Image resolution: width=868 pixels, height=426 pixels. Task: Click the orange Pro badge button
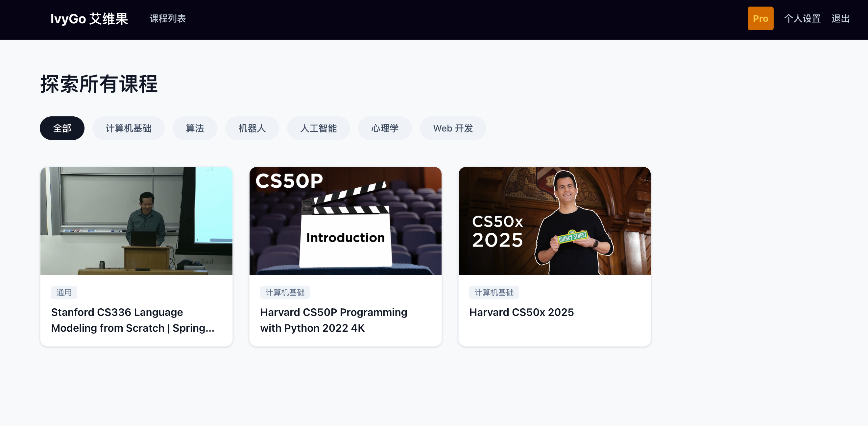click(x=760, y=18)
